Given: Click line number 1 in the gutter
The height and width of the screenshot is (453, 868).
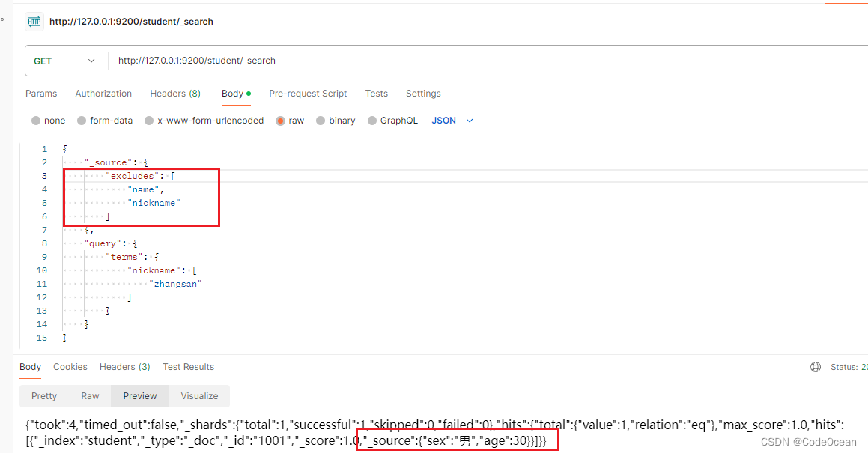Looking at the screenshot, I should coord(44,150).
